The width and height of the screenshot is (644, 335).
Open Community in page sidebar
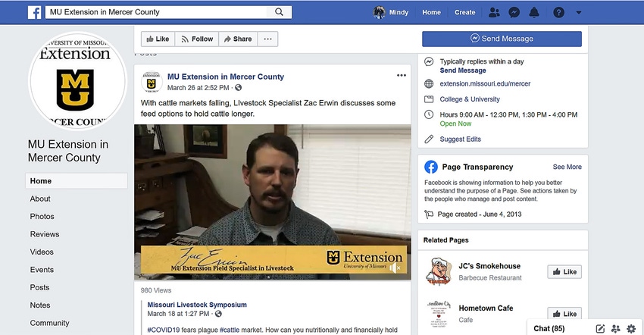(x=49, y=323)
